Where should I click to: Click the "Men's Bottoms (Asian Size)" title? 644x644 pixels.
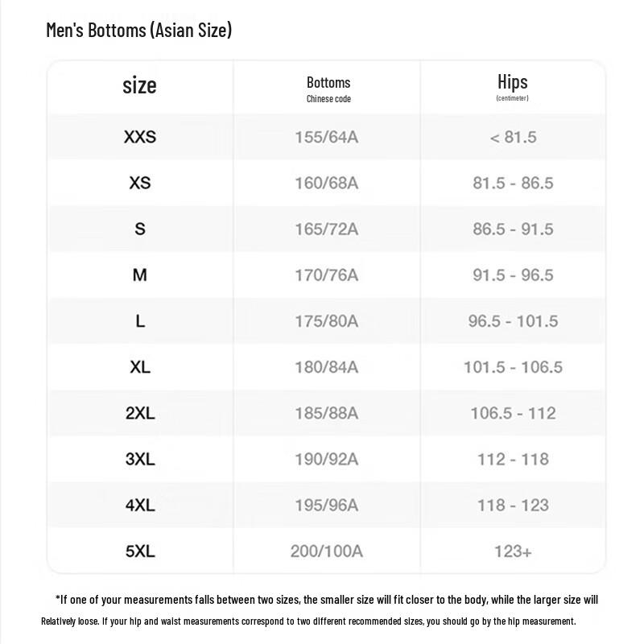pos(139,31)
